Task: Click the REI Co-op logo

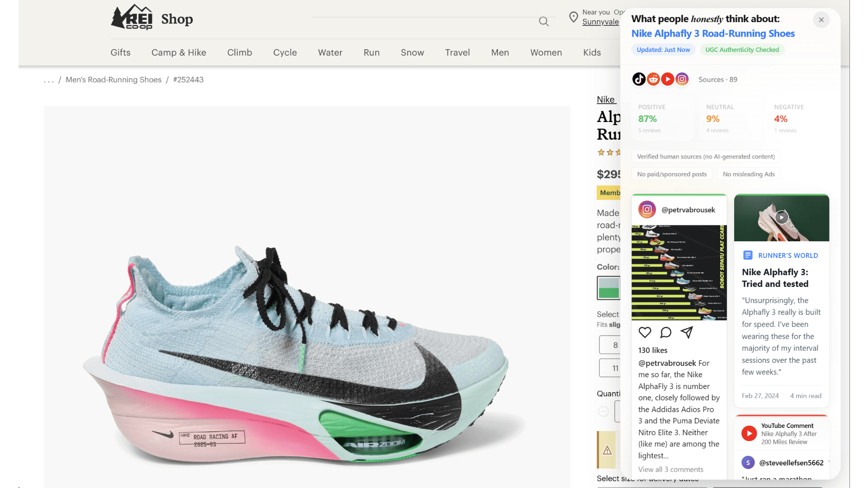Action: point(132,17)
